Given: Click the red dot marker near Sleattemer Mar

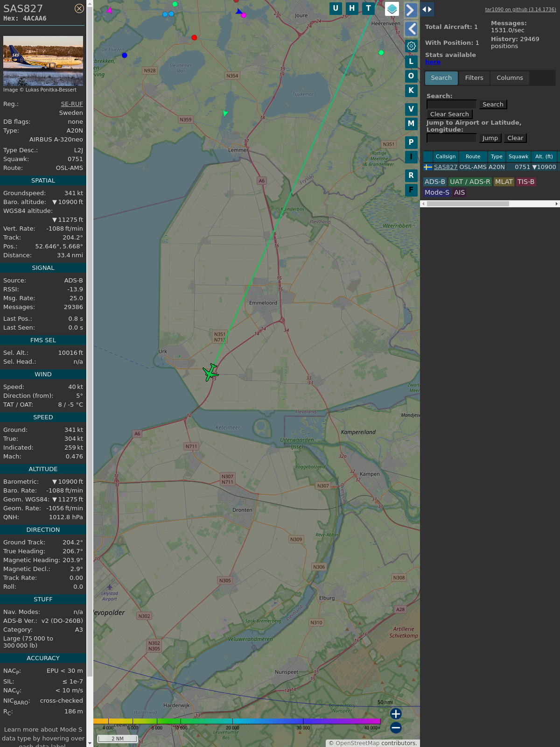Looking at the screenshot, I should pyautogui.click(x=194, y=37).
